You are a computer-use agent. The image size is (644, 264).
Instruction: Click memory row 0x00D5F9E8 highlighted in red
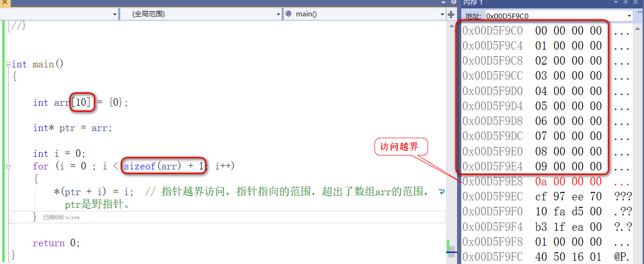tap(546, 182)
